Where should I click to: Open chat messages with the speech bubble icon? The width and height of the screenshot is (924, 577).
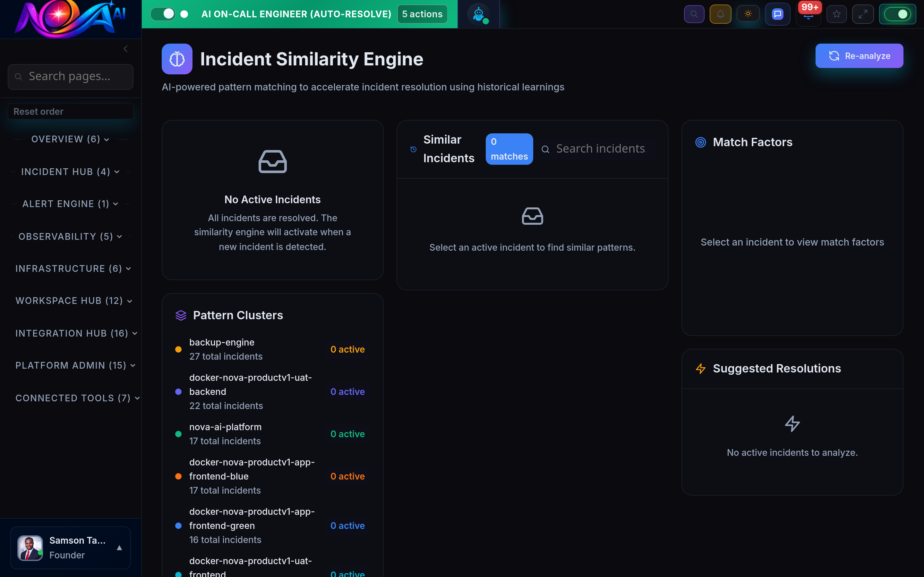click(x=777, y=14)
